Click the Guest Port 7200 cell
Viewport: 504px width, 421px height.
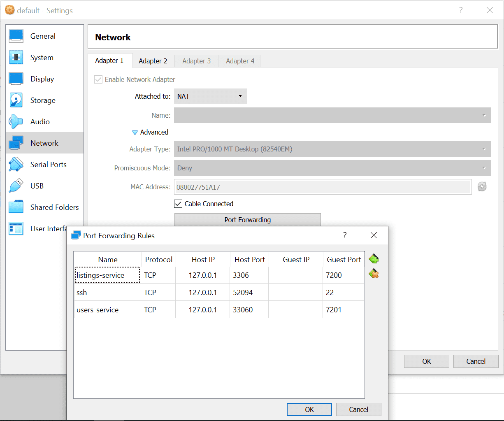pos(344,275)
